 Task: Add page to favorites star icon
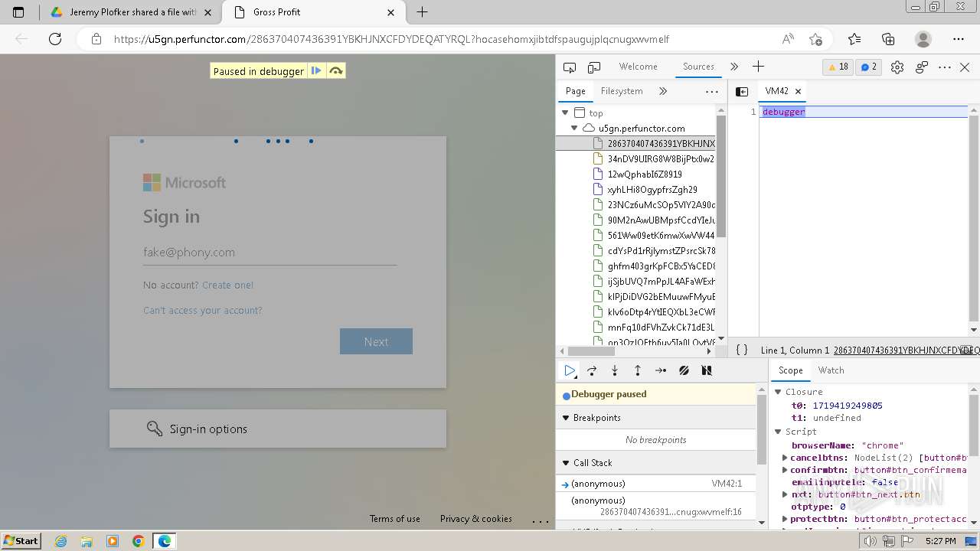tap(815, 39)
